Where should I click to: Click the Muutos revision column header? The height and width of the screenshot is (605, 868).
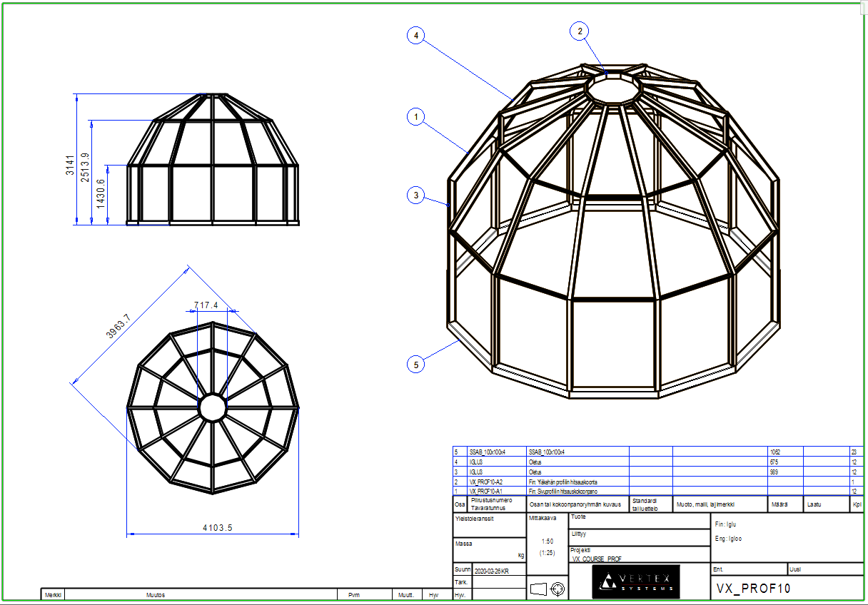(x=156, y=594)
